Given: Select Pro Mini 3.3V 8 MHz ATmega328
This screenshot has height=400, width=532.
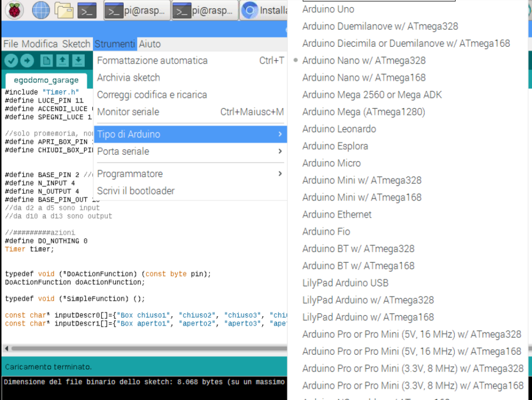Looking at the screenshot, I should pyautogui.click(x=408, y=368).
